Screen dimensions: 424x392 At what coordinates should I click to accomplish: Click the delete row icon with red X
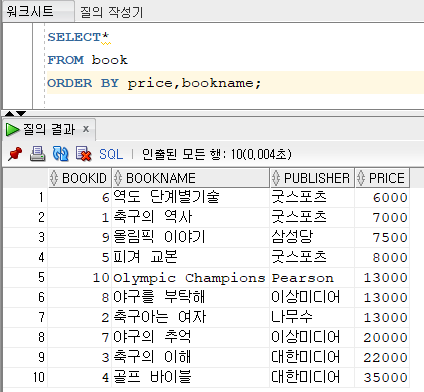click(x=83, y=154)
